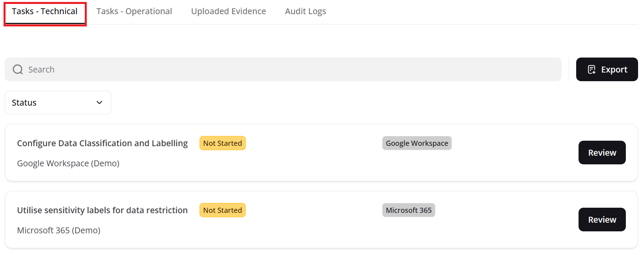The image size is (644, 255).
Task: Go to the Audit Logs tab
Action: pyautogui.click(x=305, y=11)
